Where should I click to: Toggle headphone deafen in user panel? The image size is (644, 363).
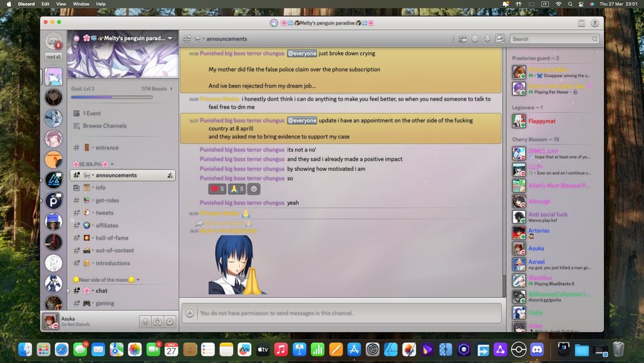(157, 322)
